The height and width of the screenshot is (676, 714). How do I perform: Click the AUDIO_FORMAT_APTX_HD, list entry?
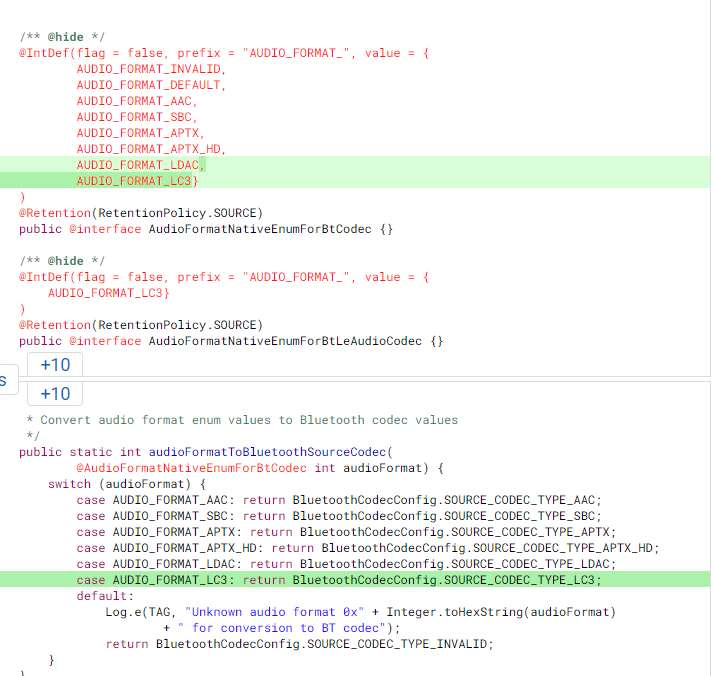151,149
